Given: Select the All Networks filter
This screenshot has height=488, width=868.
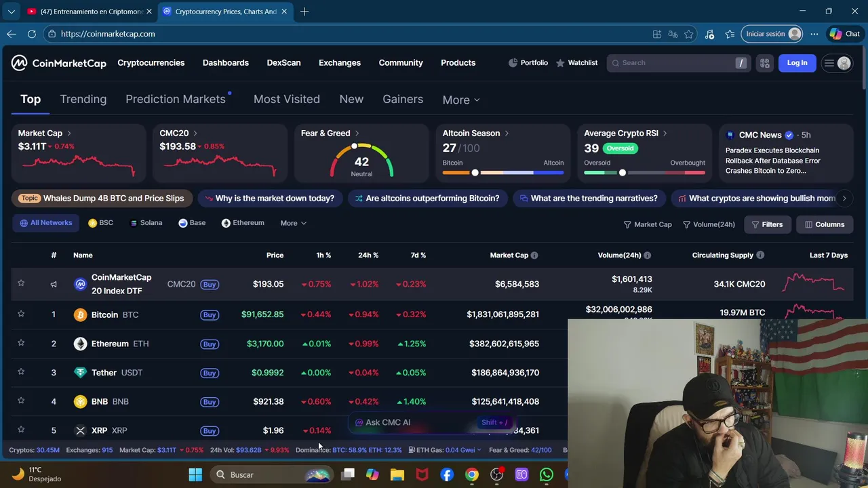Looking at the screenshot, I should tap(46, 223).
